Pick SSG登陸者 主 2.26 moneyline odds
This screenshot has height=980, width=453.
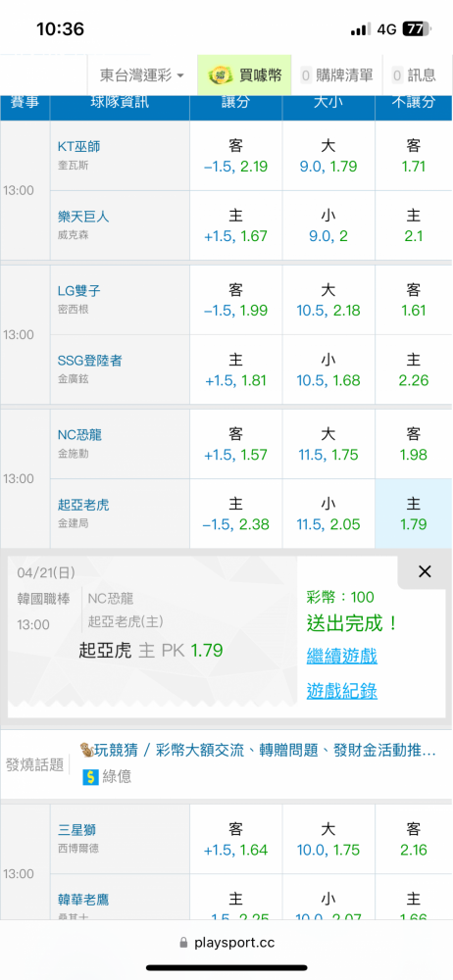(414, 369)
